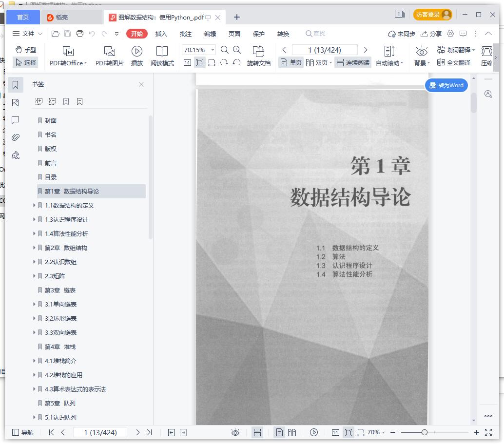The width and height of the screenshot is (504, 444).
Task: Switch to Protect tab
Action: click(x=259, y=34)
